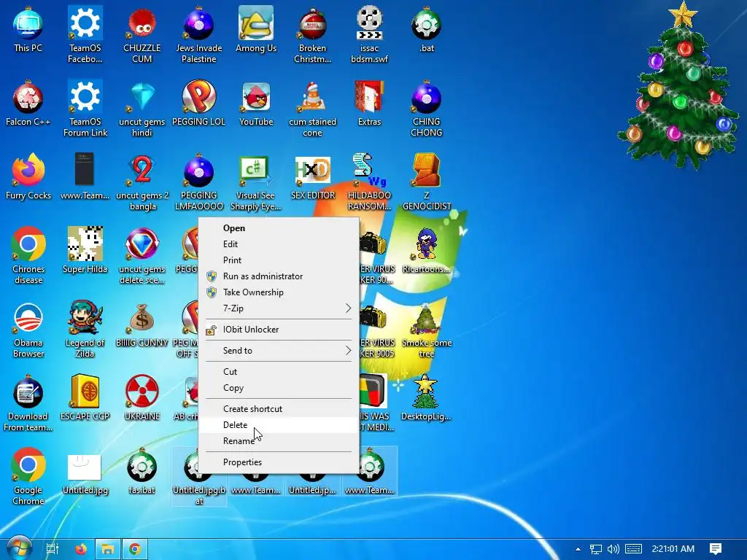Select the uncut gems 2 bangla icon

(142, 182)
